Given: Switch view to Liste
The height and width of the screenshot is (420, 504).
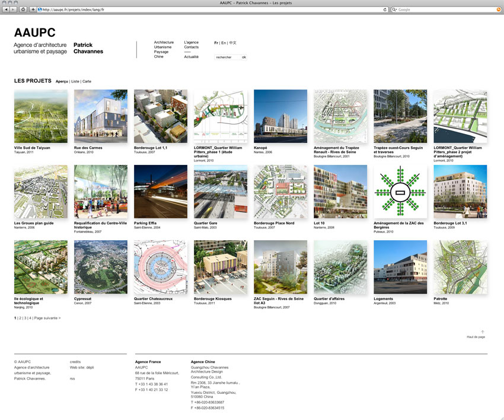Looking at the screenshot, I should (75, 81).
